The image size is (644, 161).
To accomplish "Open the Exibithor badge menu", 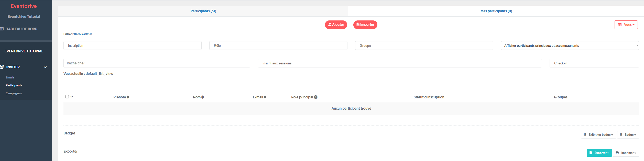I will [598, 135].
